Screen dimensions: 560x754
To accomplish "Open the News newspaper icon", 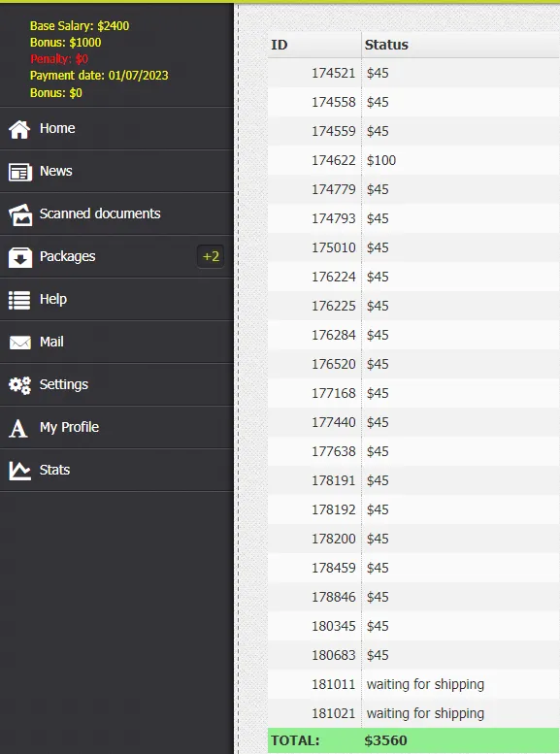I will (19, 172).
